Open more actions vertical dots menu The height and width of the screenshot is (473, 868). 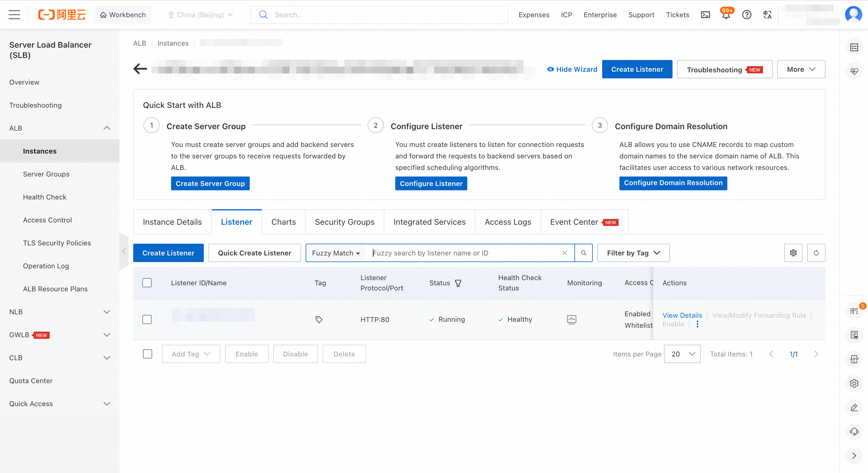[x=697, y=324]
